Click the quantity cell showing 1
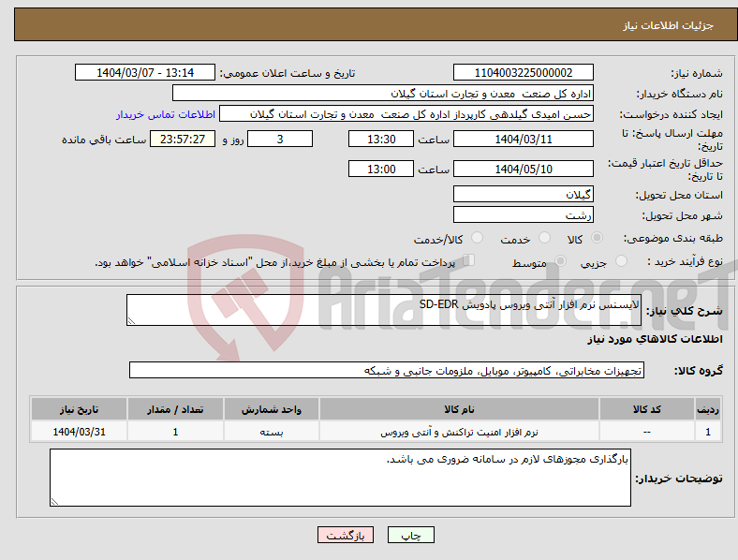Screen dimensions: 738x560 [175, 432]
